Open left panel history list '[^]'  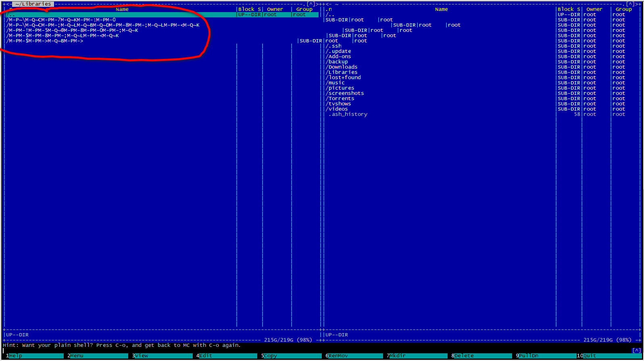pyautogui.click(x=310, y=4)
